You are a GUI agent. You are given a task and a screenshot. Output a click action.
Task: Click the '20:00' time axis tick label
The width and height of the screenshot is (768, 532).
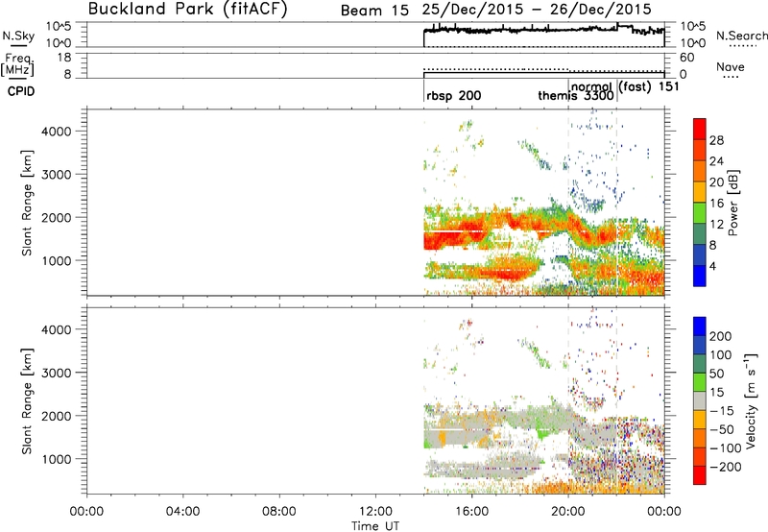tap(568, 512)
